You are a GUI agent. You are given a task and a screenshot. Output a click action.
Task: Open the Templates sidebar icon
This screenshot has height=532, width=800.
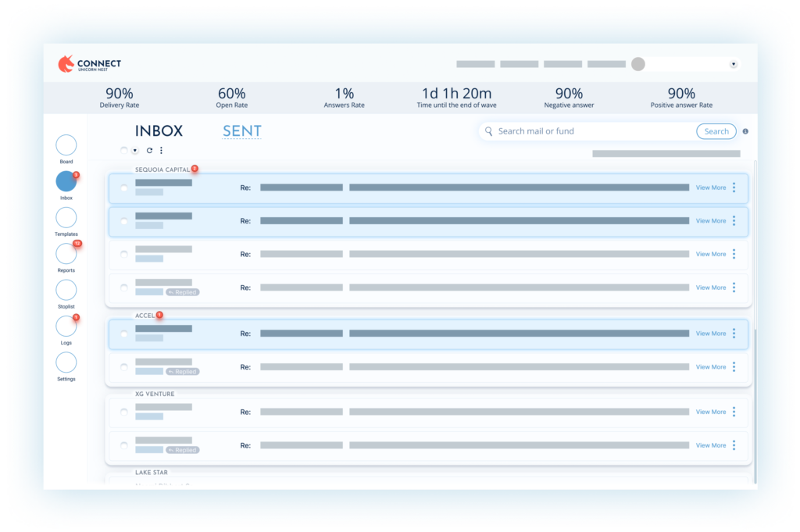pos(66,218)
